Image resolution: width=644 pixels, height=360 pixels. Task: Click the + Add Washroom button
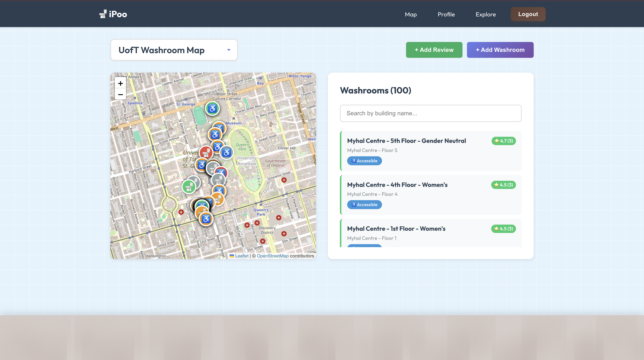pos(500,50)
